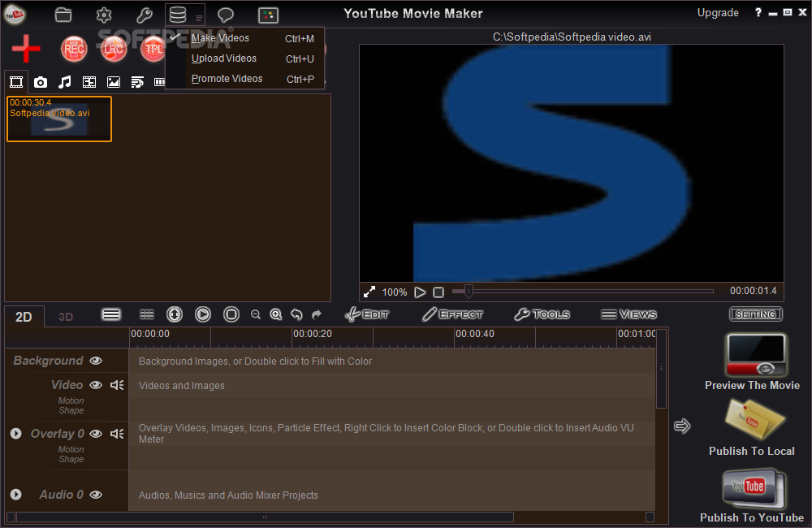Click the timeline horizontal scrollbar

[266, 517]
